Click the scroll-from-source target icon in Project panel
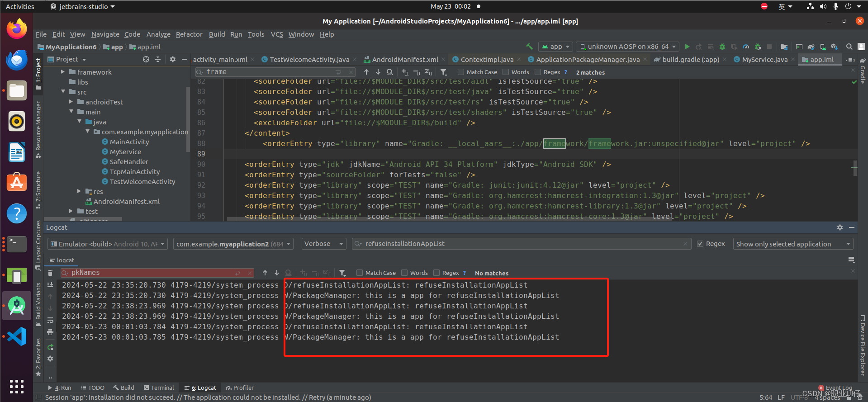 (146, 59)
